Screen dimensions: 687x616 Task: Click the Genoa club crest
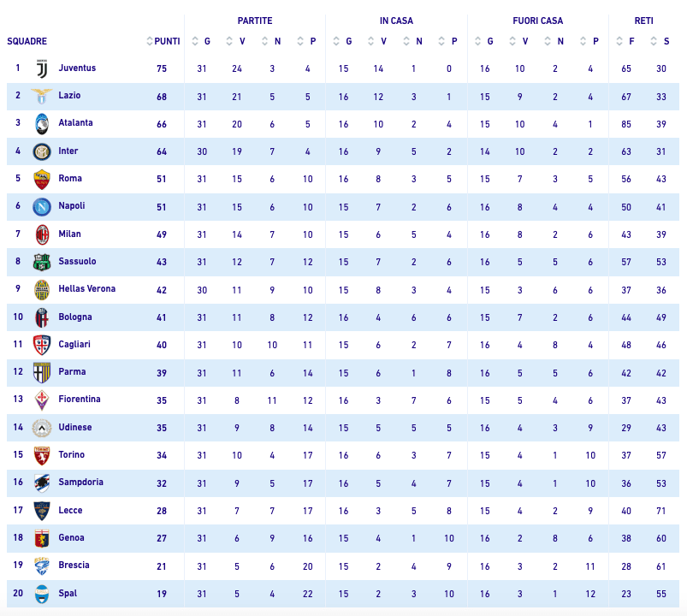41,538
